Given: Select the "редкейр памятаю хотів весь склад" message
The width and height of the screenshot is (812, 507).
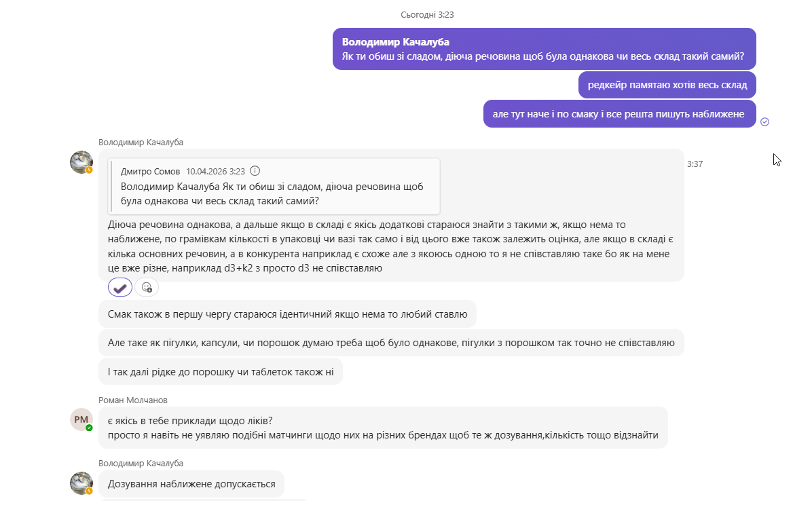Looking at the screenshot, I should [667, 85].
